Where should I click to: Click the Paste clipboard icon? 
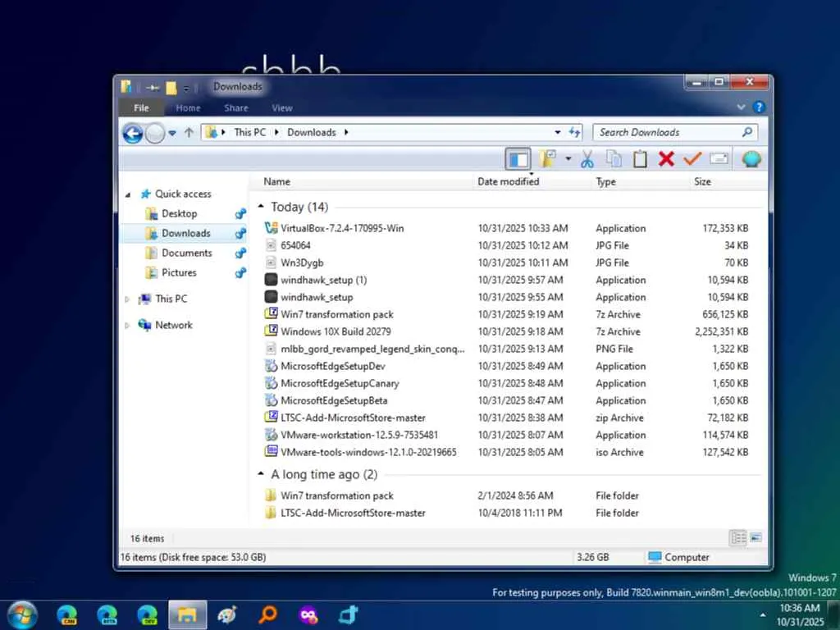[640, 159]
